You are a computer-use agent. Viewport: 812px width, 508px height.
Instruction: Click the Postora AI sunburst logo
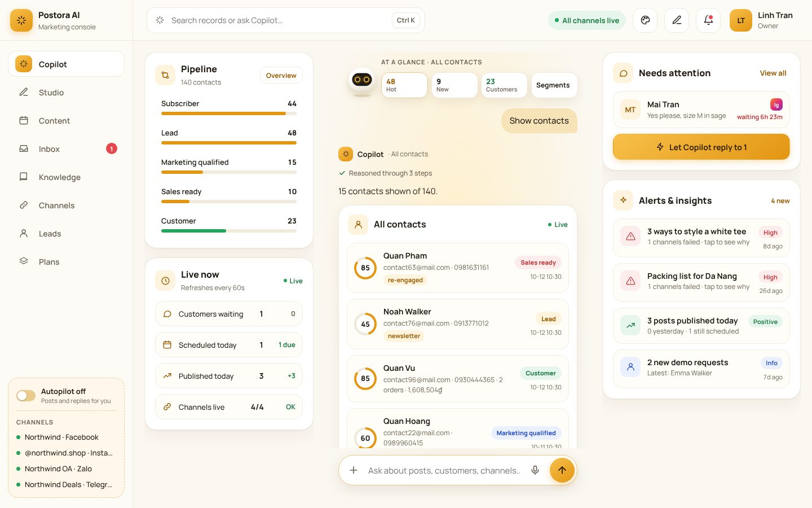tap(21, 20)
